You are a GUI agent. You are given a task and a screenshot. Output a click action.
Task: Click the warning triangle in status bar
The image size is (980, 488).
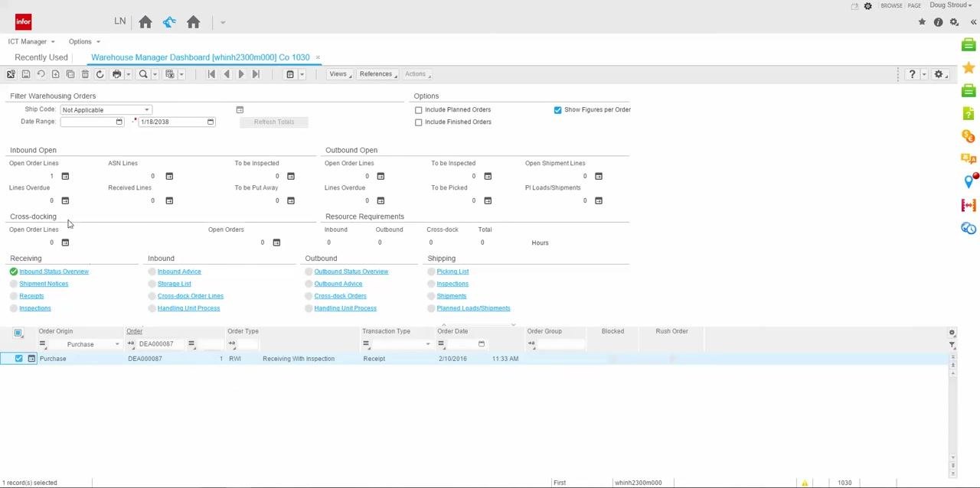click(x=805, y=483)
